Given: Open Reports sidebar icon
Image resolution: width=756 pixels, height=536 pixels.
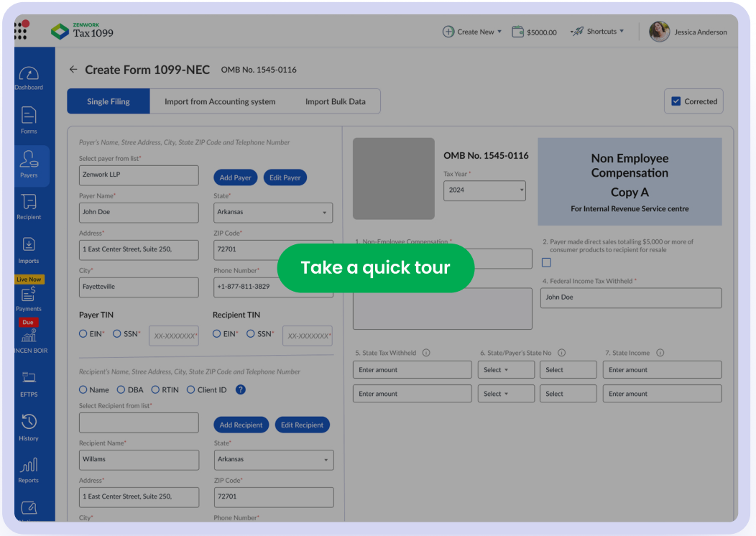Looking at the screenshot, I should [29, 469].
